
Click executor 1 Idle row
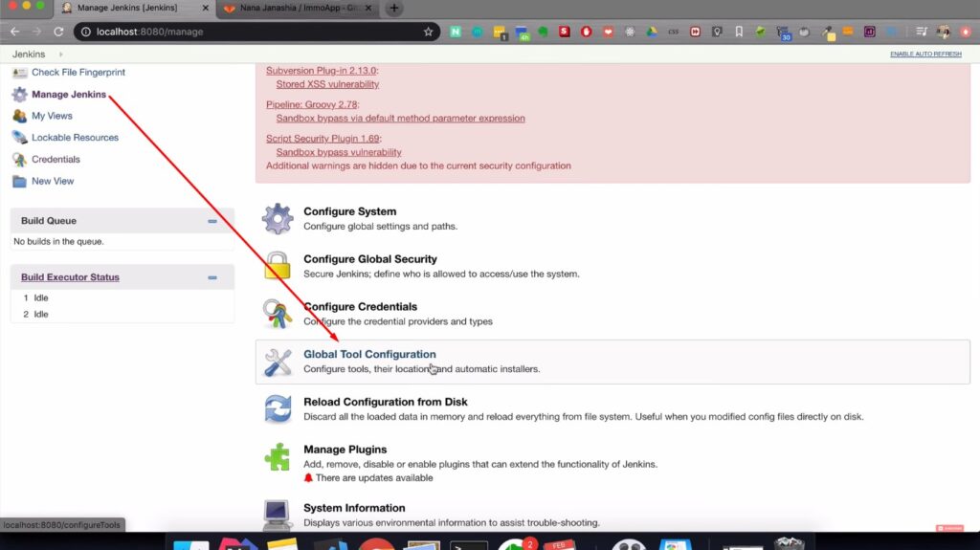122,298
